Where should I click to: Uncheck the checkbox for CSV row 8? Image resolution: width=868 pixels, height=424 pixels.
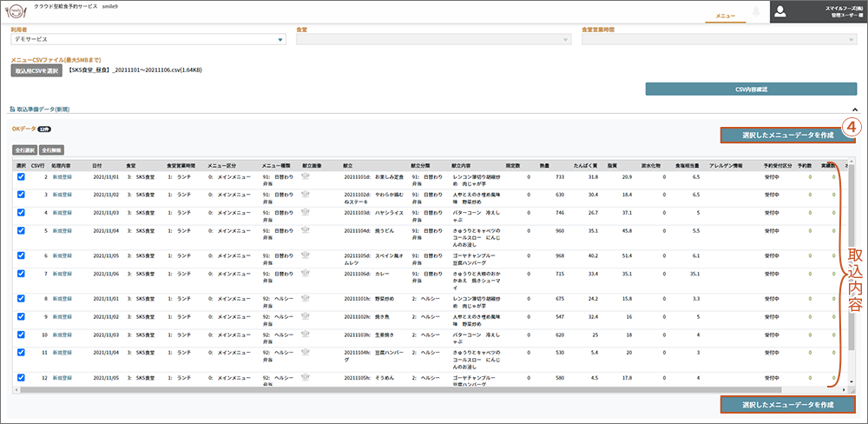[x=21, y=298]
